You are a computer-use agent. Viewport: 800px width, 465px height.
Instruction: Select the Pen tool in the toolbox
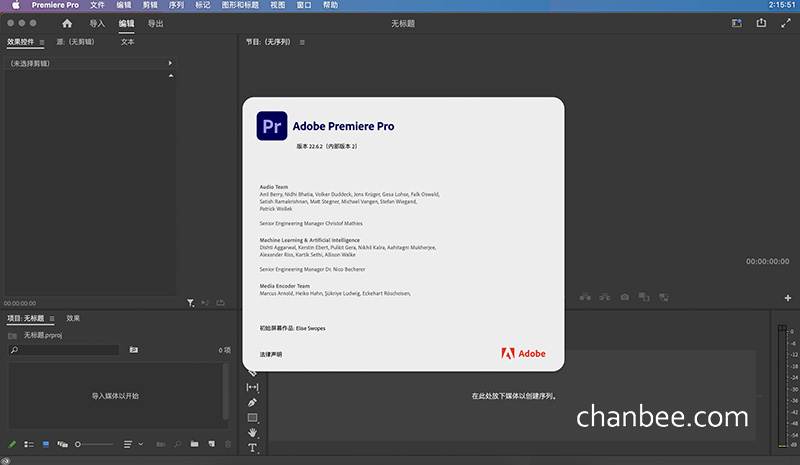click(252, 402)
